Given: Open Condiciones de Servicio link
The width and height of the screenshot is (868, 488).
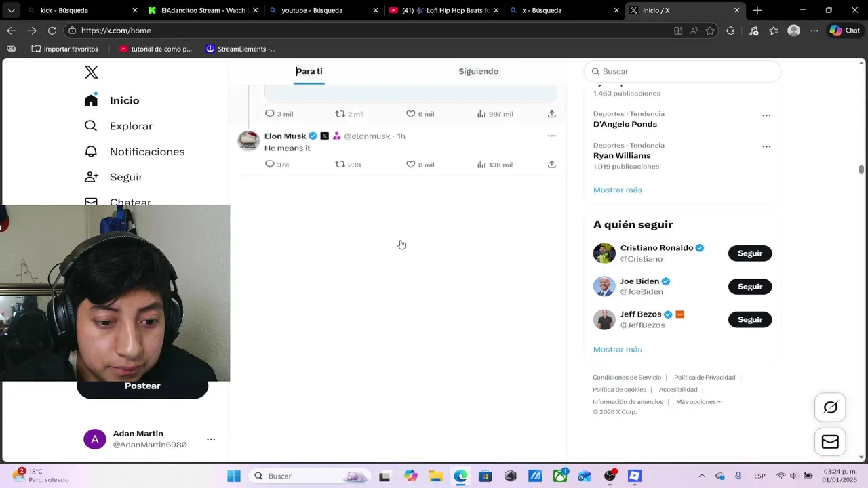Looking at the screenshot, I should click(627, 378).
